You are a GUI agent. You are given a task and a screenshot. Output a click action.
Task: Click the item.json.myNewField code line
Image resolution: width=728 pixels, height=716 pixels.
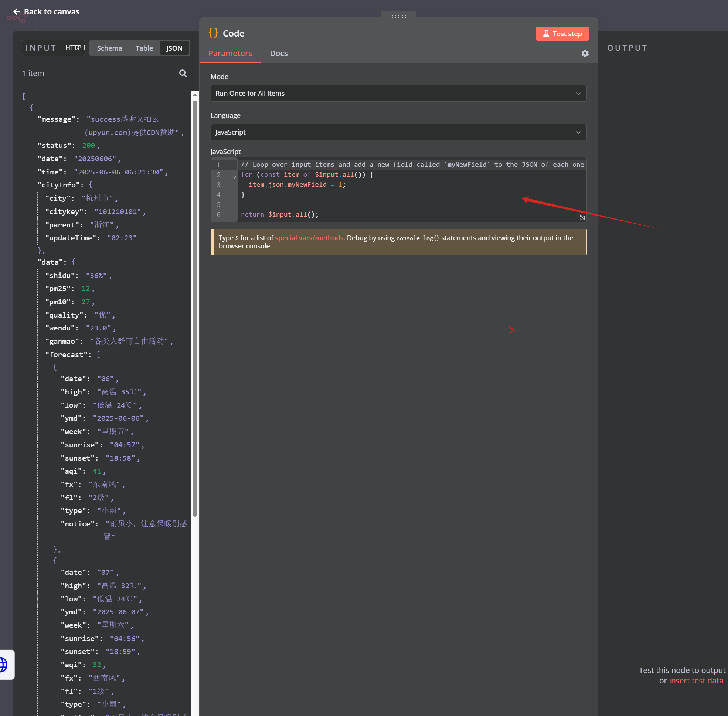click(297, 184)
